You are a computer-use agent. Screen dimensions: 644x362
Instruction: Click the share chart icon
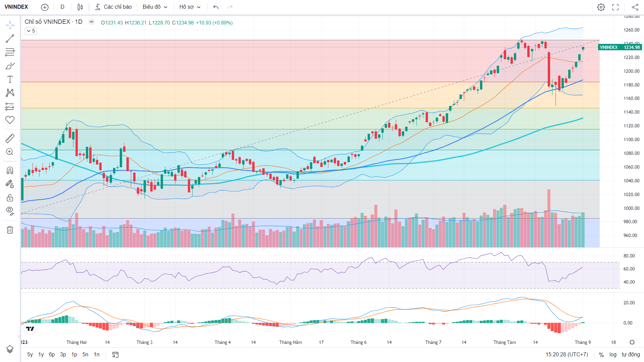(x=635, y=7)
